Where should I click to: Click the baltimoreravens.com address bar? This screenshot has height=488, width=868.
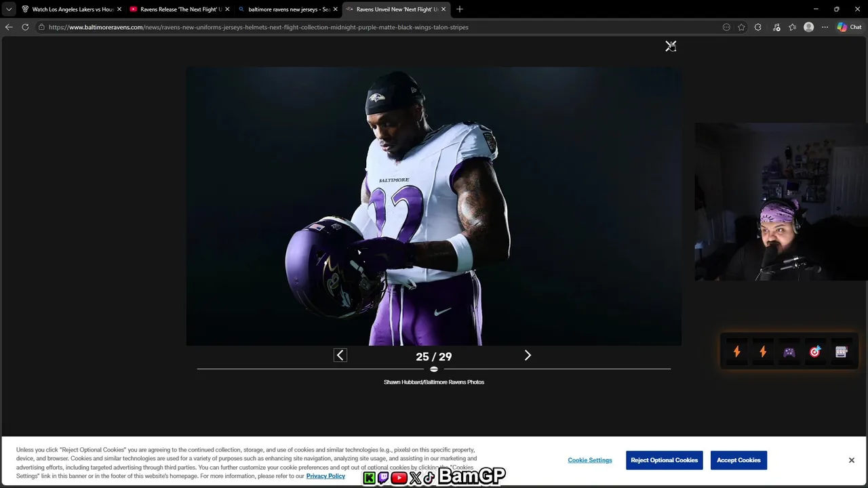click(x=258, y=27)
